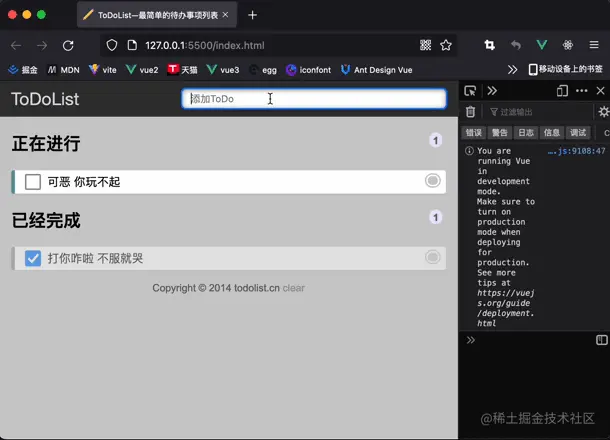The height and width of the screenshot is (440, 610).
Task: Open the iconfont bookmark
Action: 309,70
